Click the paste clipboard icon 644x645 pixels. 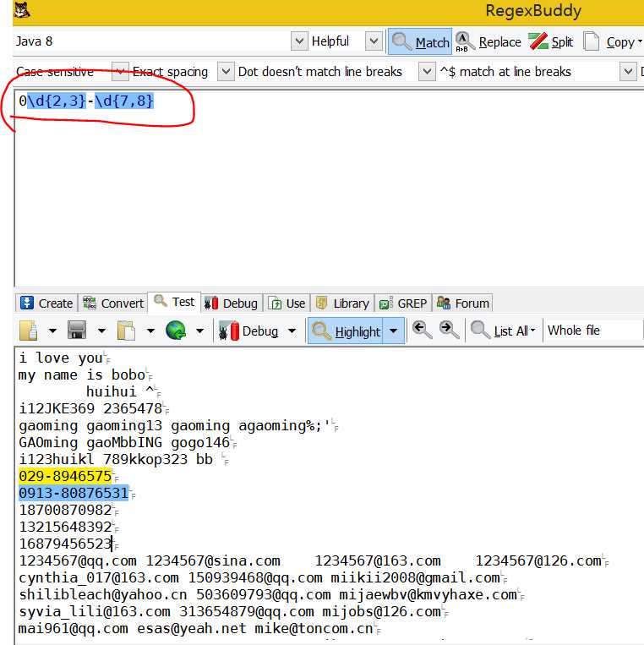click(x=126, y=331)
